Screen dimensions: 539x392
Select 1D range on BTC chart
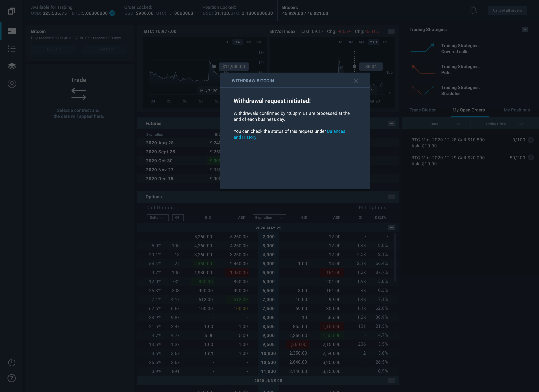[x=227, y=42]
